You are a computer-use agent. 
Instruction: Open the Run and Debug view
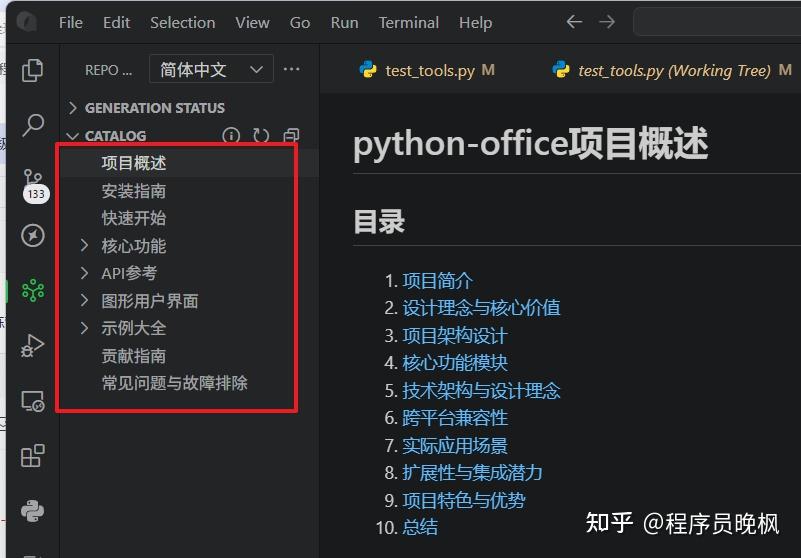point(33,346)
